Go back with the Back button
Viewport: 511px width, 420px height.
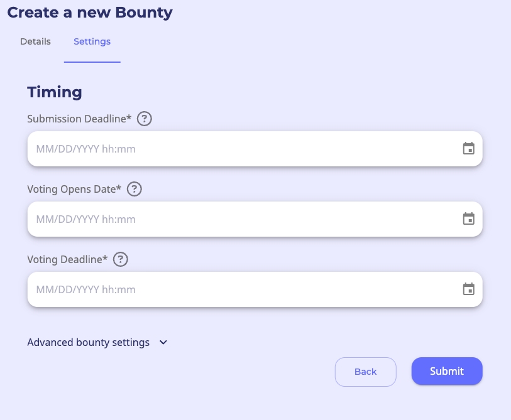(x=365, y=371)
